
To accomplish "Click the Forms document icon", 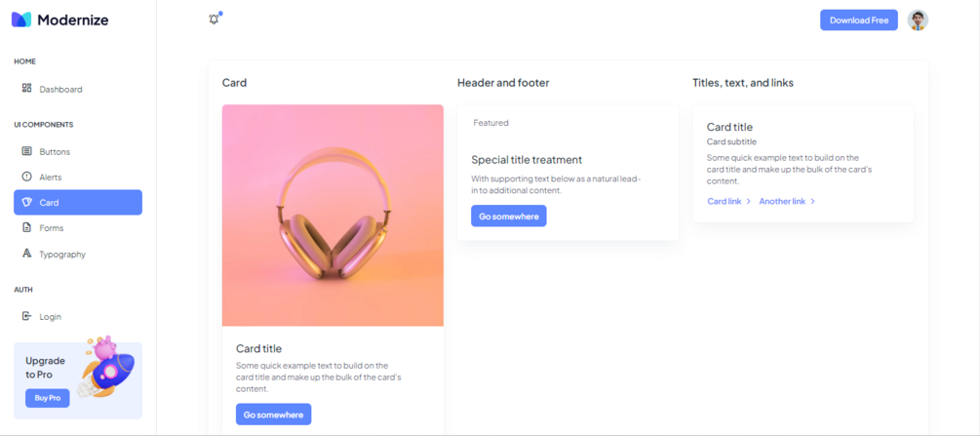I will point(26,227).
